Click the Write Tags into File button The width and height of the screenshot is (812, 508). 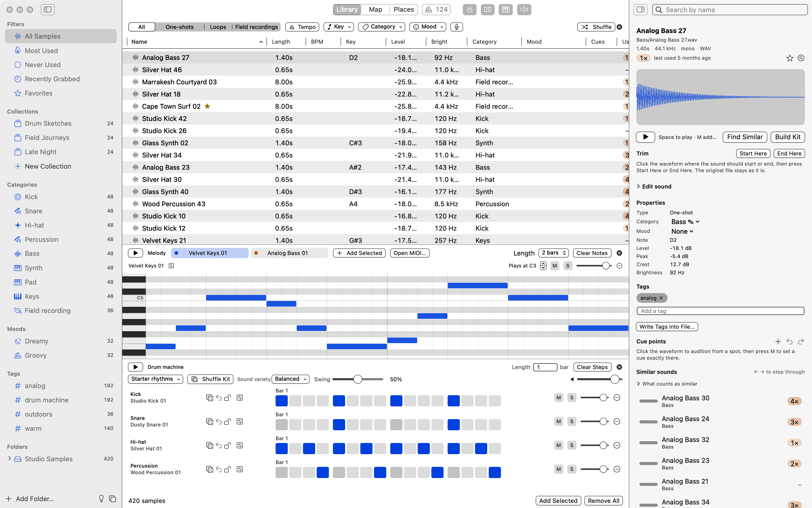(x=667, y=327)
